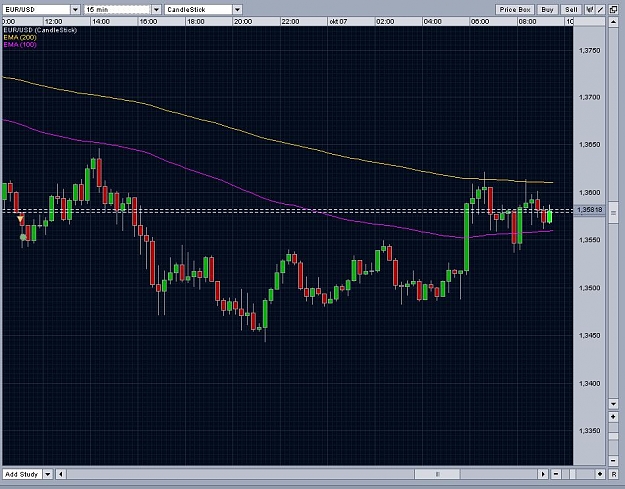Image resolution: width=625 pixels, height=489 pixels.
Task: Click the vertical scrollbar up arrow
Action: coord(613,22)
